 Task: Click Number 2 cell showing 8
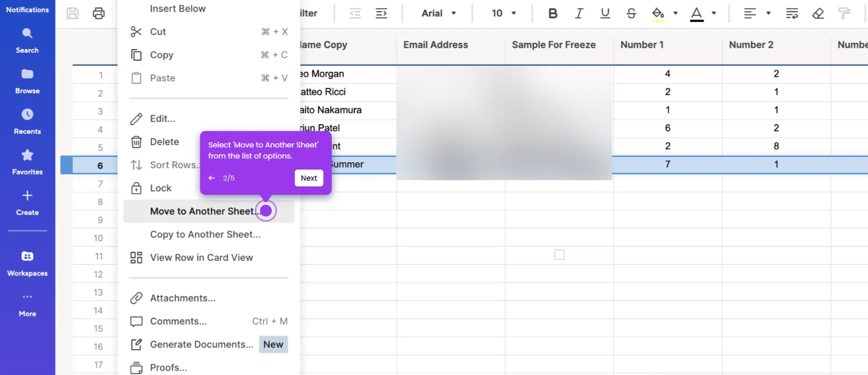[x=776, y=146]
